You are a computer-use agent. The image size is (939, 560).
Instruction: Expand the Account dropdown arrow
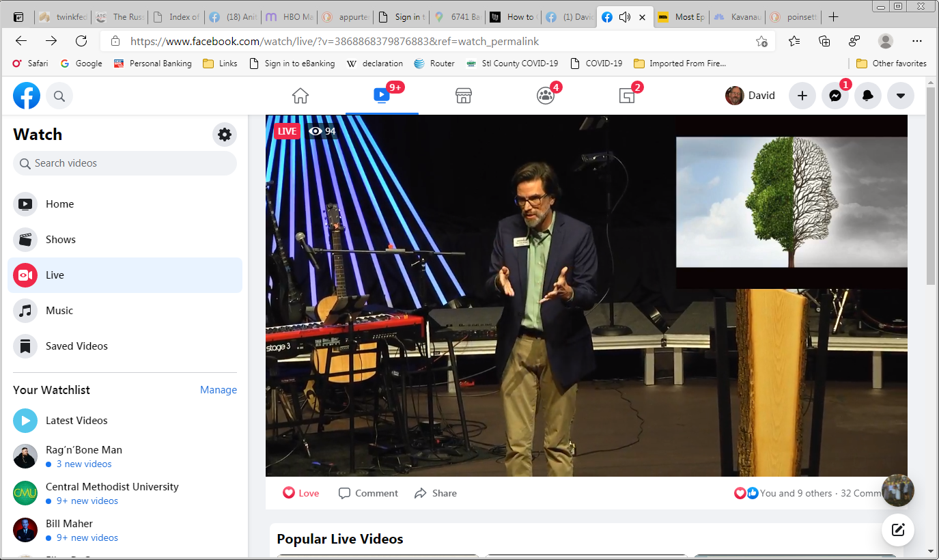click(900, 96)
